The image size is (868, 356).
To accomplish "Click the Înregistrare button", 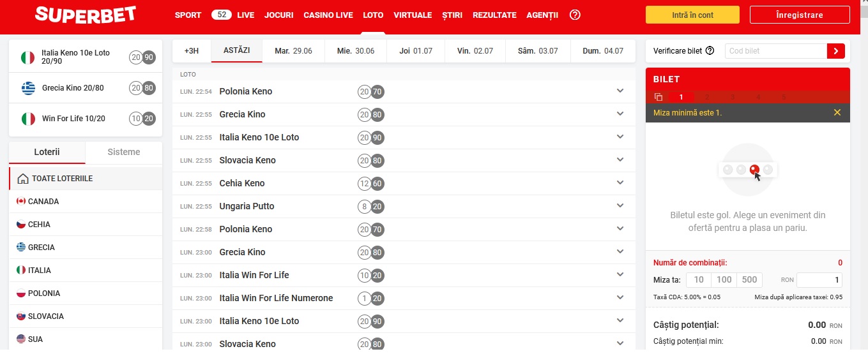I will 800,15.
